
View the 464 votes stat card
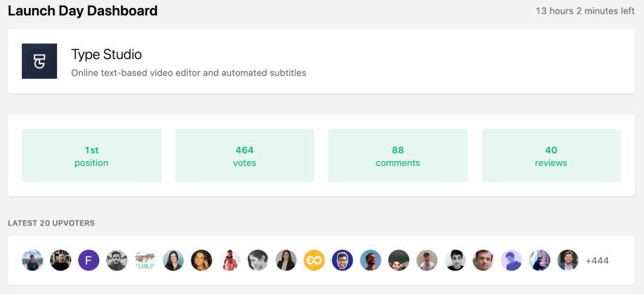[x=245, y=155]
